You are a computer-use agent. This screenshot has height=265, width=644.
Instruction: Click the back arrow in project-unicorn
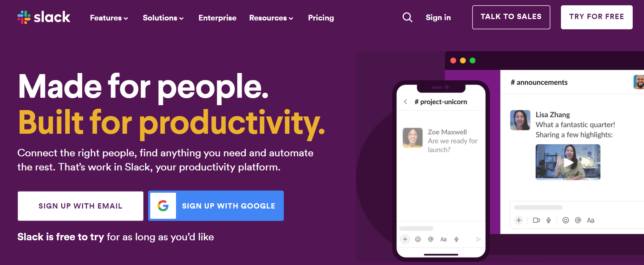point(405,102)
